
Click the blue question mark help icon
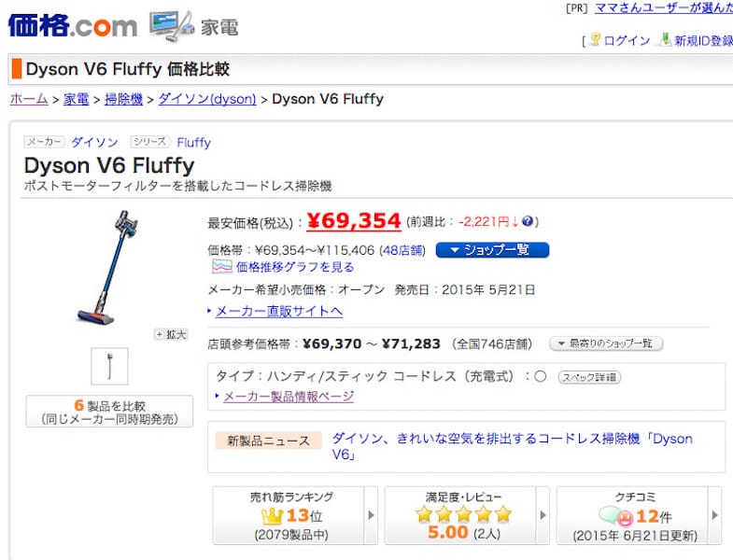(x=529, y=222)
